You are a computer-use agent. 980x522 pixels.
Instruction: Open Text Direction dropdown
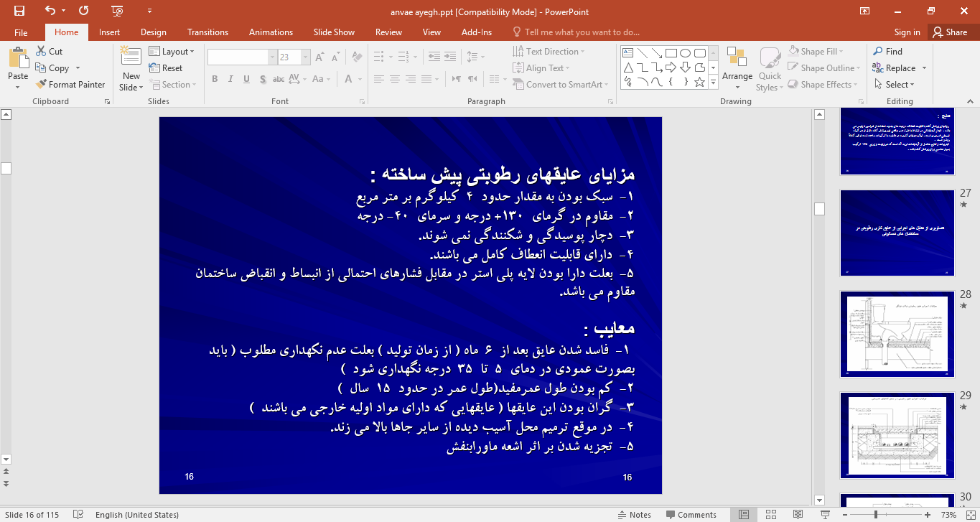click(549, 52)
